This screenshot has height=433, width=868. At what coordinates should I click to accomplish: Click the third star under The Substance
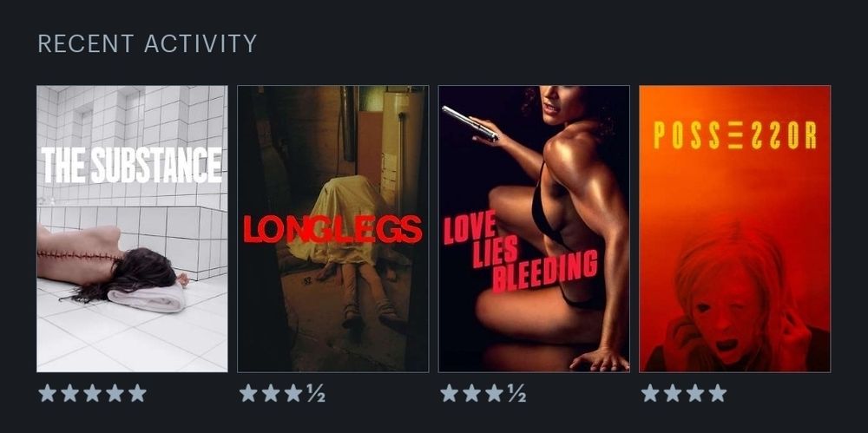(x=93, y=393)
